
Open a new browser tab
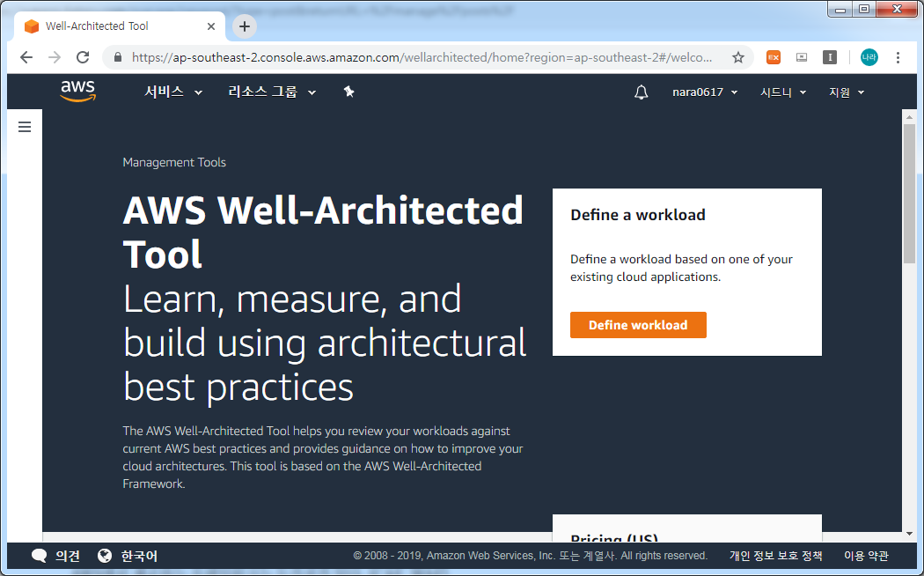click(244, 26)
